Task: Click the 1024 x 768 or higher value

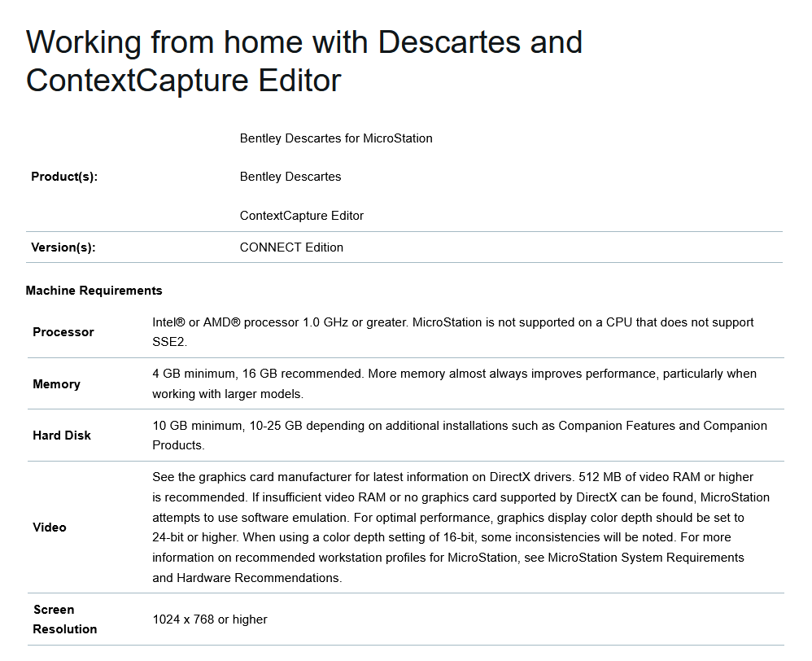Action: [210, 619]
